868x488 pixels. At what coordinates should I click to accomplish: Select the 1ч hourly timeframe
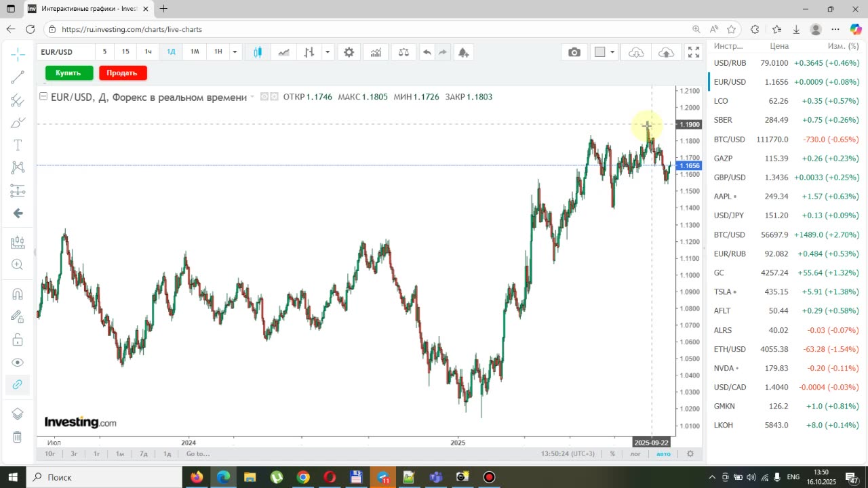[x=148, y=52]
